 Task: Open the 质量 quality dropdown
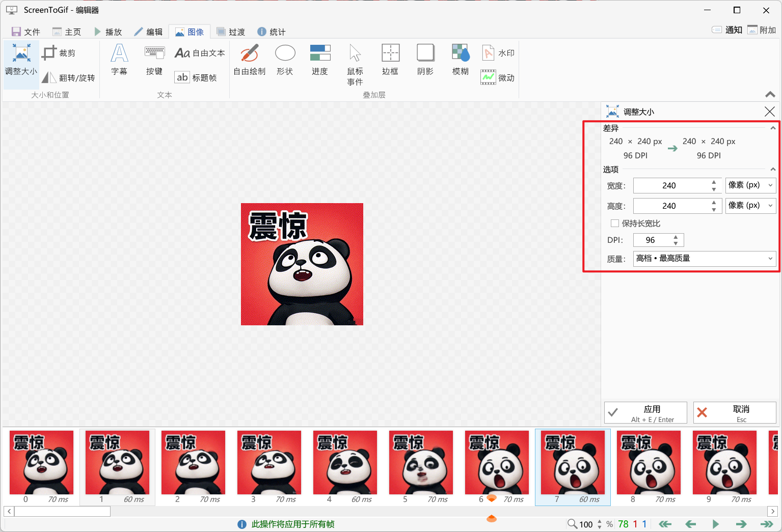[x=705, y=259]
